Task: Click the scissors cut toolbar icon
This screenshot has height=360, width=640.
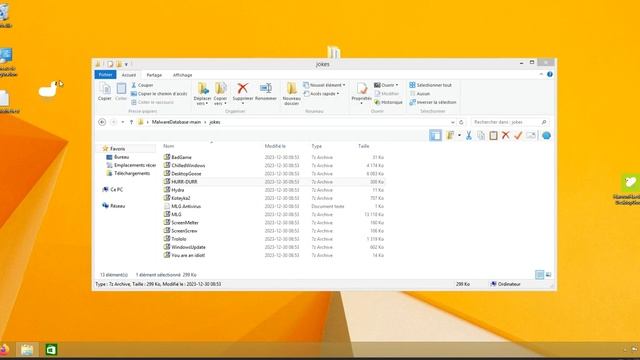Action: [x=469, y=136]
